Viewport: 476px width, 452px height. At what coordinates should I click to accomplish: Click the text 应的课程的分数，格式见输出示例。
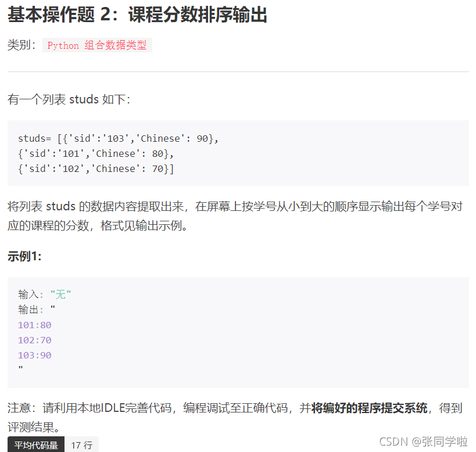[98, 225]
